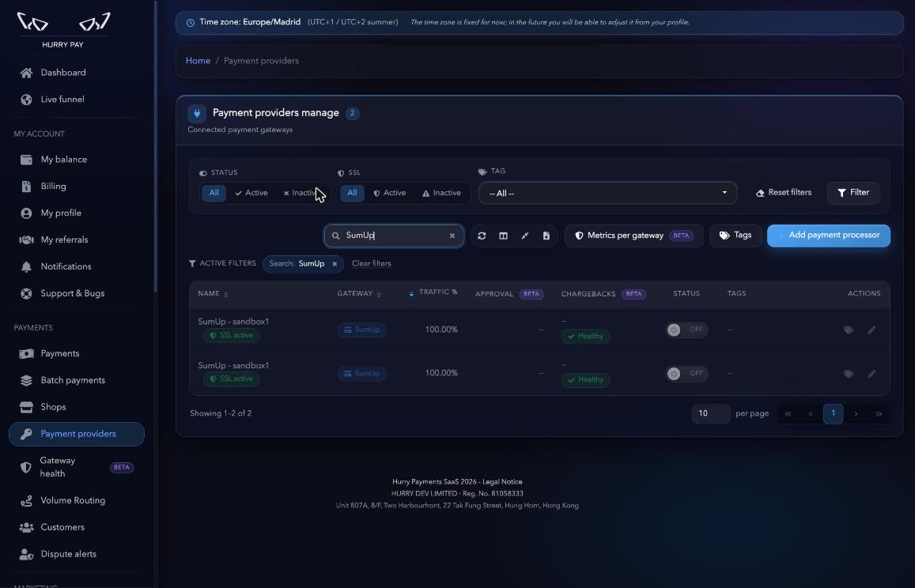Select All under the SSL filter
The image size is (915, 588).
click(353, 193)
